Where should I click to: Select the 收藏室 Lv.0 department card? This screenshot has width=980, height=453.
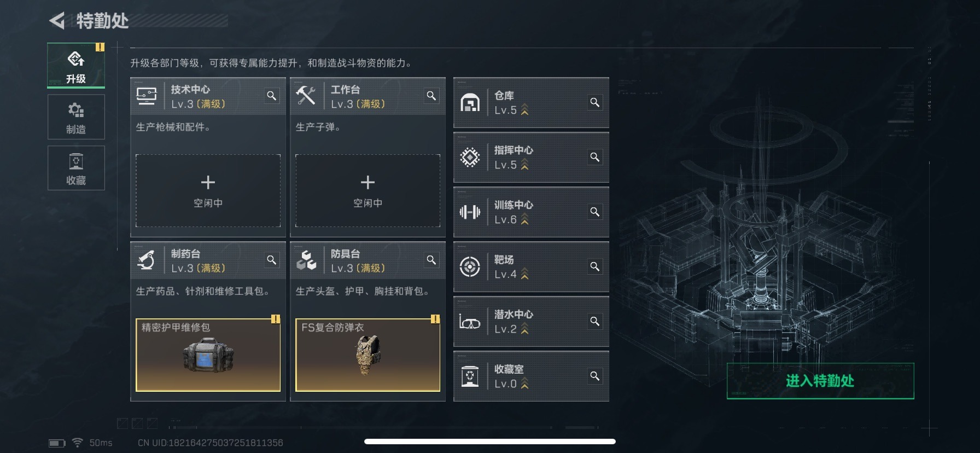point(531,376)
